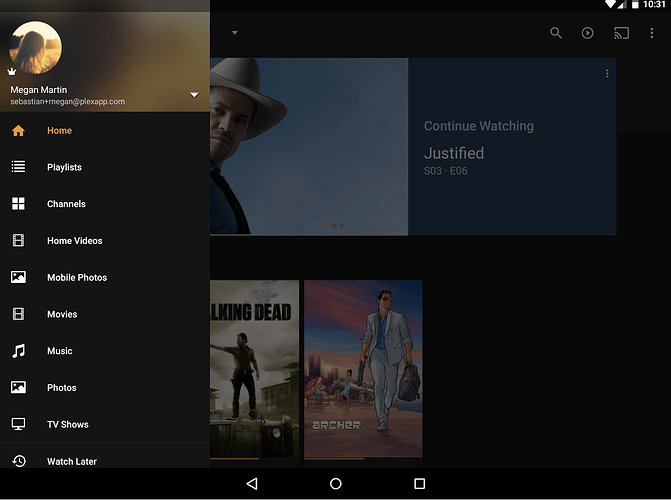Tap the Android home circle button

point(336,484)
